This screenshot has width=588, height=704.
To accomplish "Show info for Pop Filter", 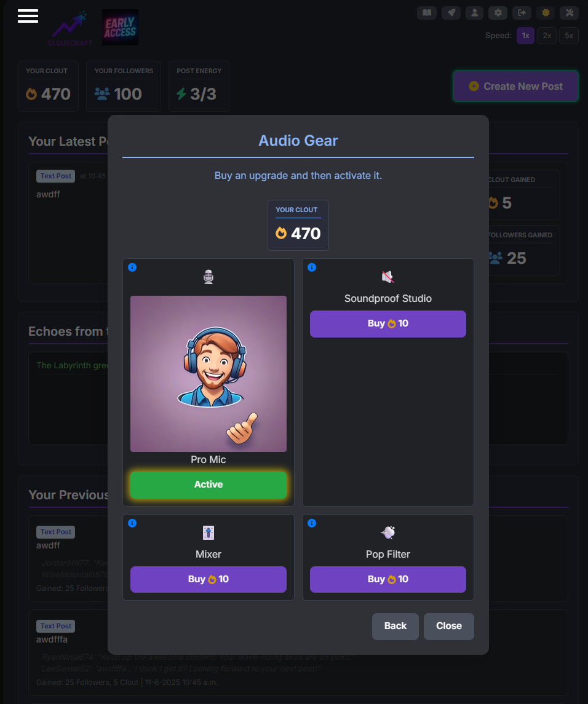I will [312, 523].
